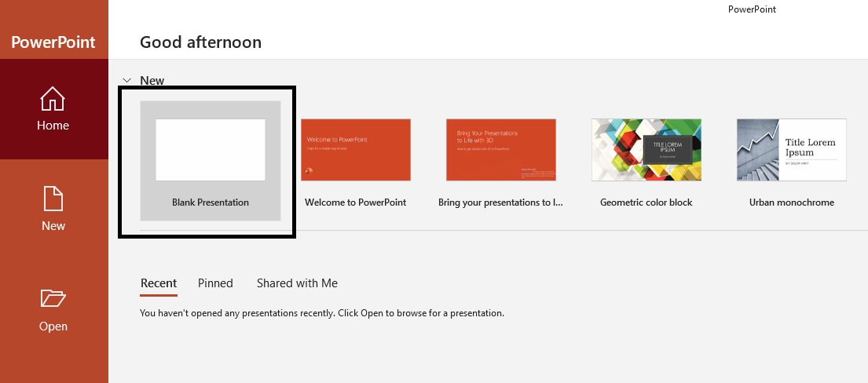Choose the Bring your presentations to life template
Image resolution: width=868 pixels, height=383 pixels.
(x=501, y=150)
